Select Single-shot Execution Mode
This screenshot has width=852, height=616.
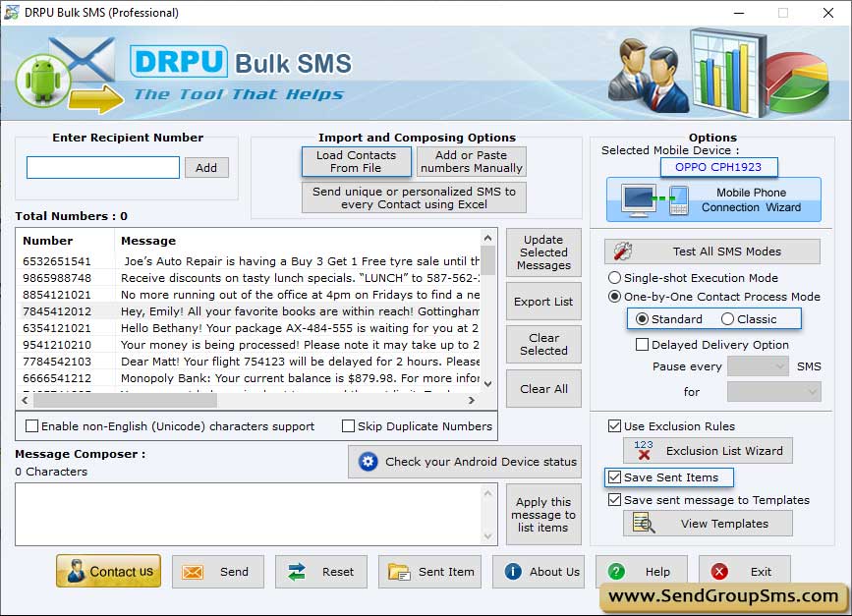pos(614,278)
